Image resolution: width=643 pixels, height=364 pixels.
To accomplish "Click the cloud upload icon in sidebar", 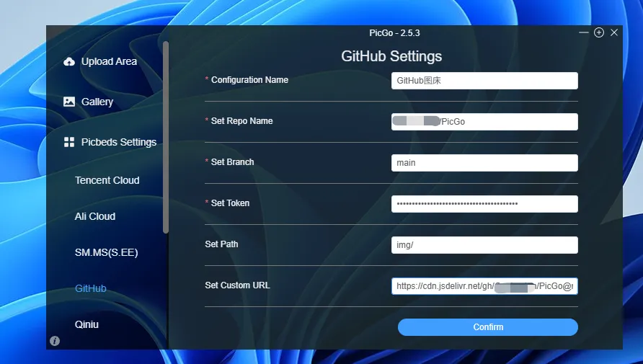I will [x=69, y=61].
